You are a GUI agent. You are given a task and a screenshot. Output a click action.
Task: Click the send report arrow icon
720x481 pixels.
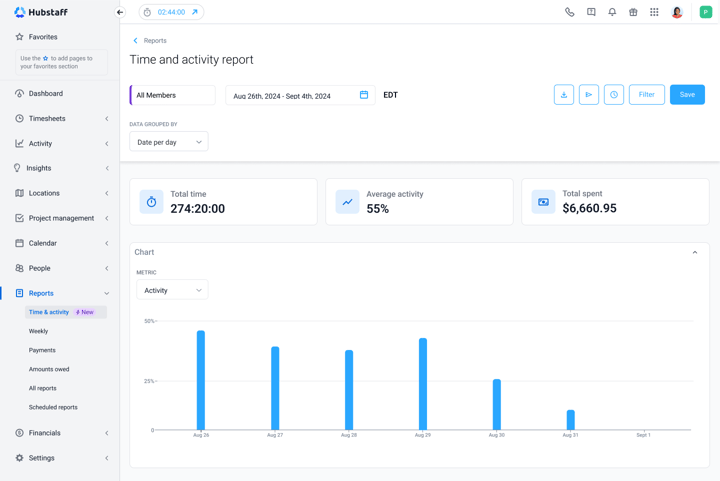(x=589, y=95)
